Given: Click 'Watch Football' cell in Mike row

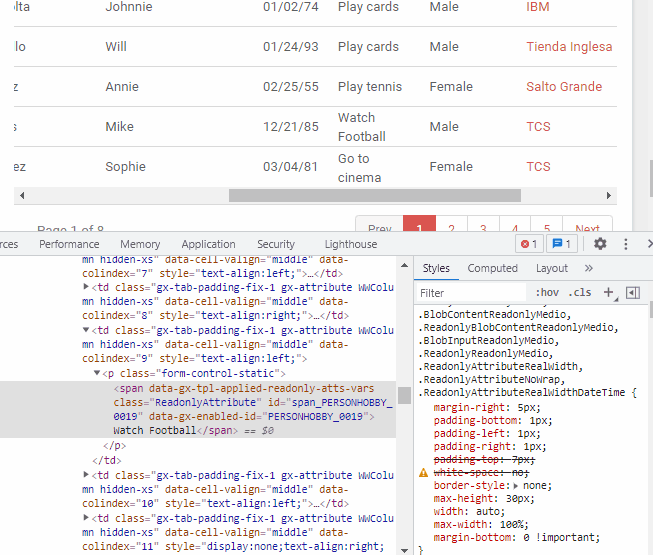Looking at the screenshot, I should pos(362,127).
